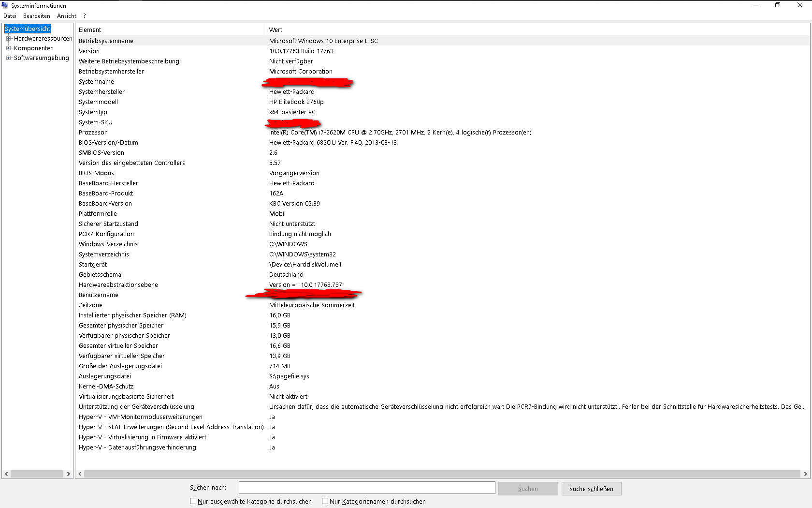Screen dimensions: 812x508
Task: Select the Betriebssystemhersteller row
Action: click(442, 72)
